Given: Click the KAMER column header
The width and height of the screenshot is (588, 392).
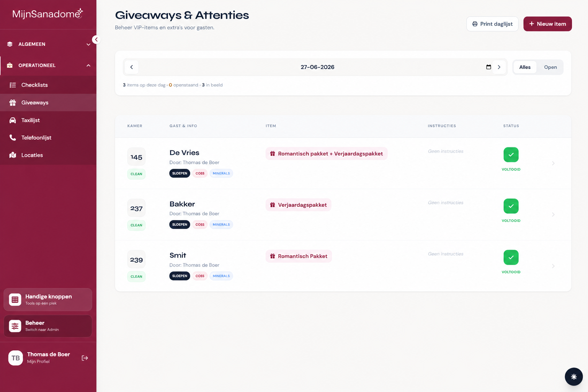Looking at the screenshot, I should (135, 126).
